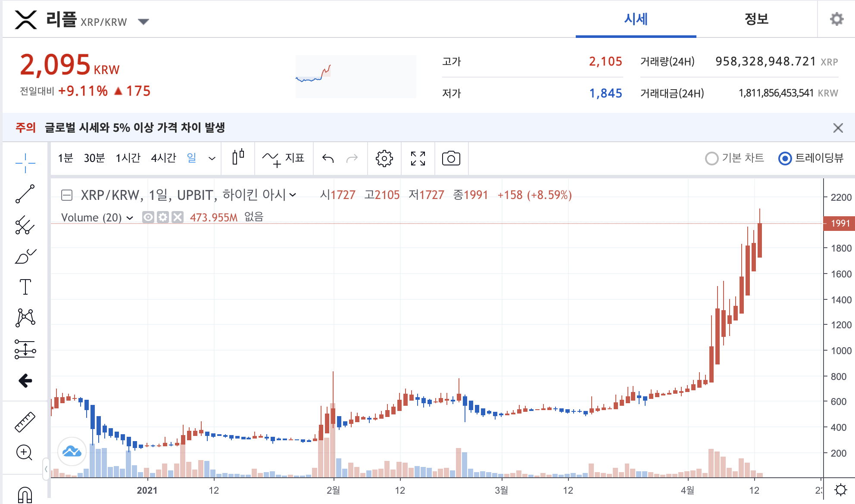Screen dimensions: 855x504
Task: Click the 1991 price label on axis
Action: tap(839, 223)
